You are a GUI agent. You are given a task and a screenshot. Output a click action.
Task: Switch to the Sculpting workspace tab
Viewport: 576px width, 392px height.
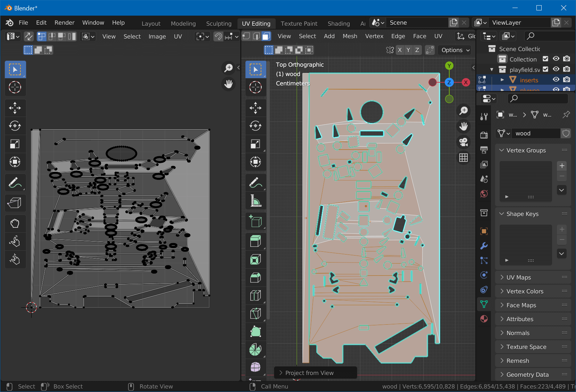[219, 24]
